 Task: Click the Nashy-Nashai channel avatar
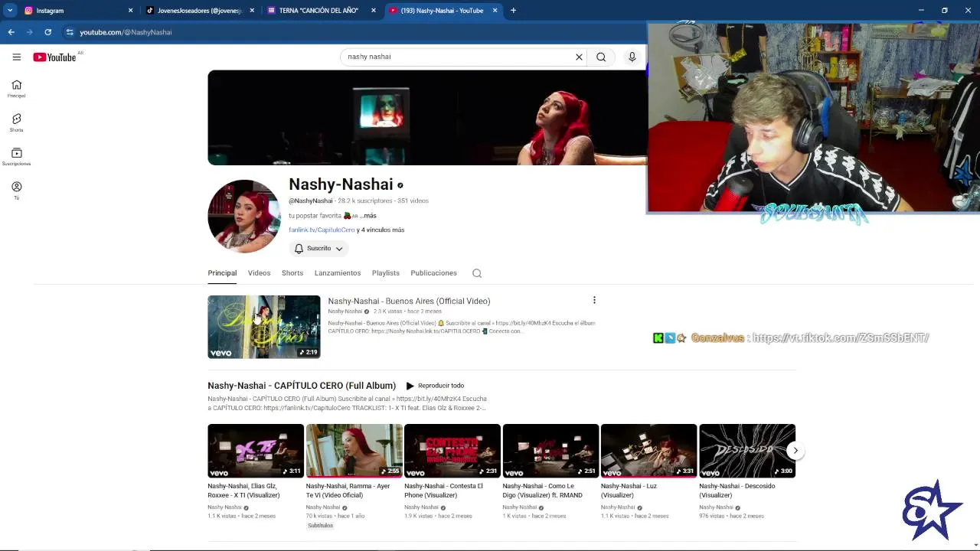coord(244,217)
